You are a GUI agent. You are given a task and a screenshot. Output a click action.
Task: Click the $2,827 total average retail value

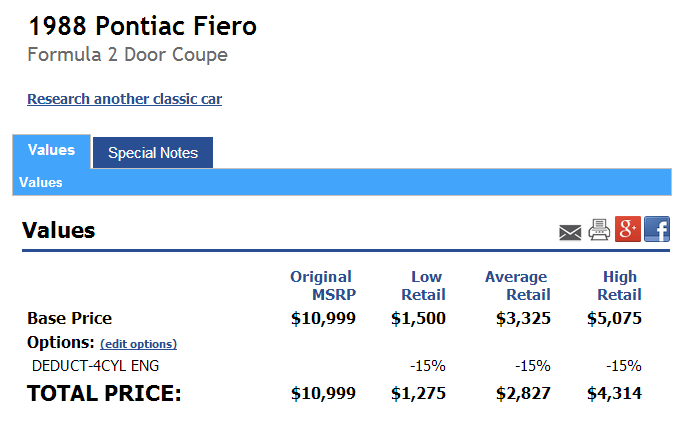523,393
